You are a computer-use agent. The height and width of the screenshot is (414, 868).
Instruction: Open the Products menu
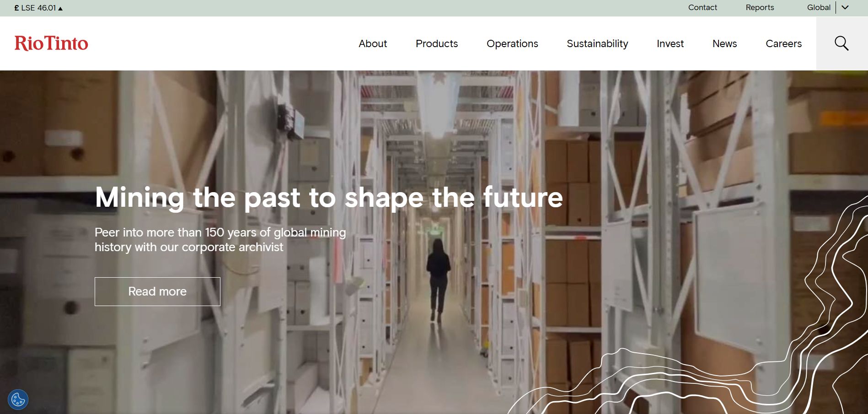437,43
